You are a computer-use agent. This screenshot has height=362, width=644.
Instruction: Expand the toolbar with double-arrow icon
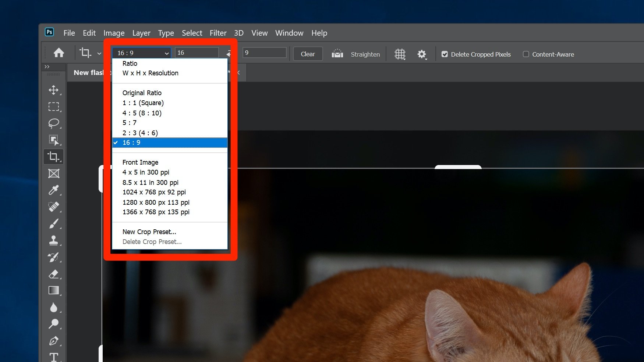click(x=47, y=67)
